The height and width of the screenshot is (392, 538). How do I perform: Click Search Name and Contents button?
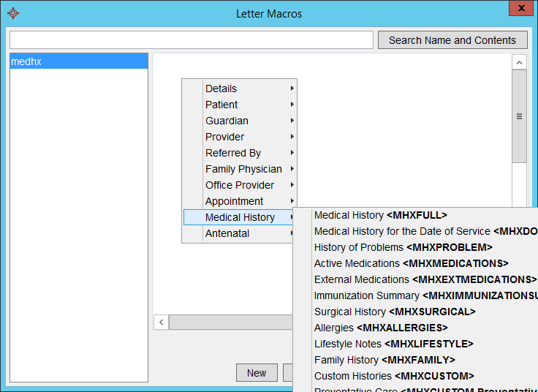452,40
